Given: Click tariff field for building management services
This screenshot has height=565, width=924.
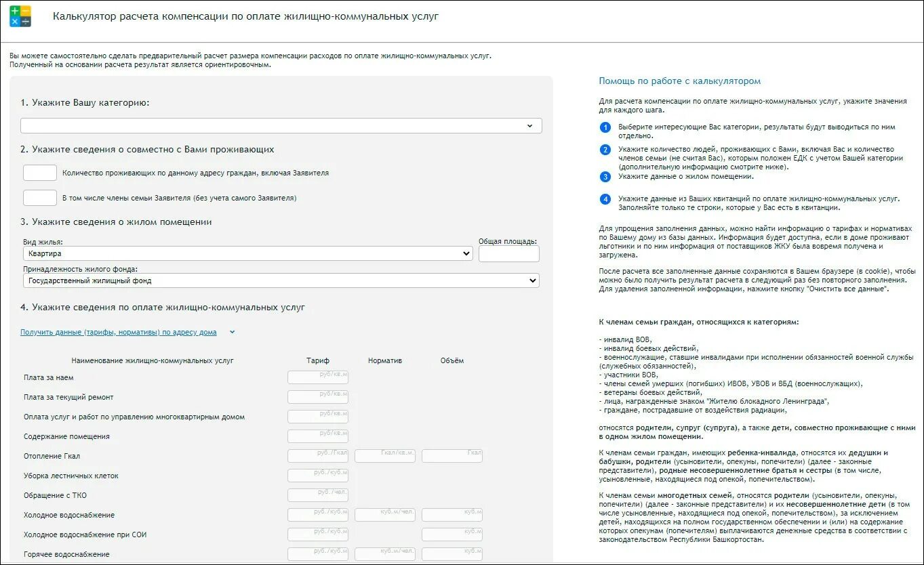Looking at the screenshot, I should pos(318,417).
